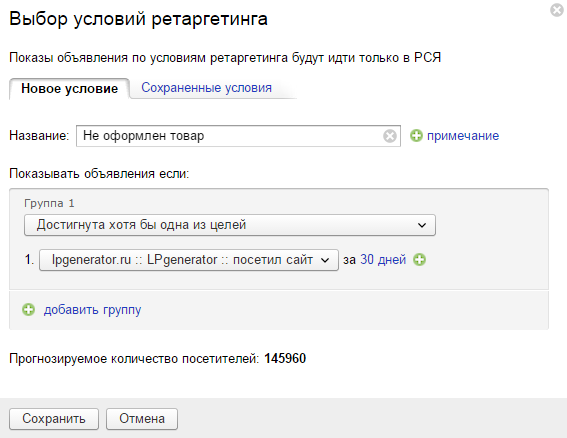The image size is (567, 438).
Task: Click the Выбор условий ретаргетинга heading
Action: (138, 19)
